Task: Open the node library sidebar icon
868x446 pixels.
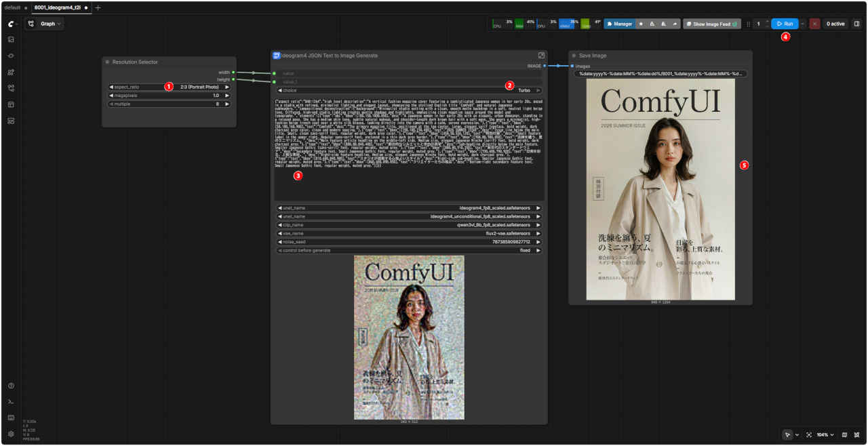Action: pos(11,56)
